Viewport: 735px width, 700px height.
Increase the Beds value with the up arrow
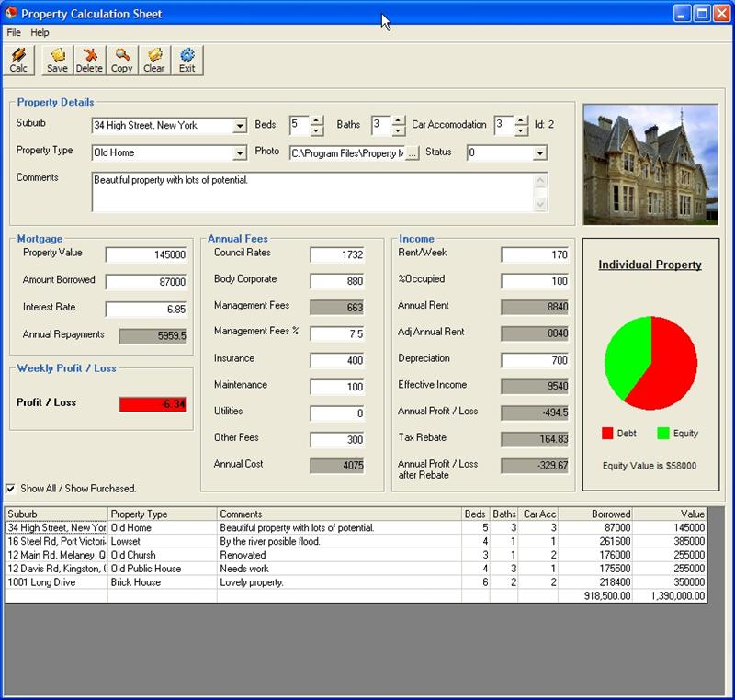click(317, 120)
